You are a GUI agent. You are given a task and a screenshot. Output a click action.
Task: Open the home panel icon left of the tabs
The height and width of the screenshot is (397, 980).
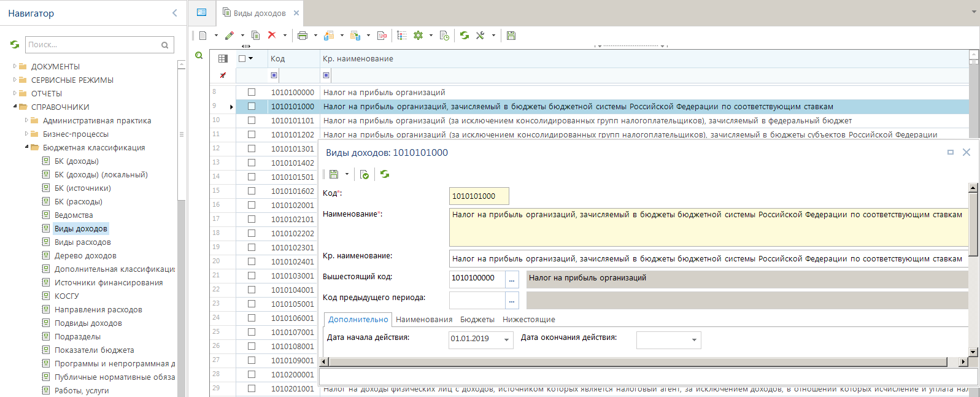[201, 12]
